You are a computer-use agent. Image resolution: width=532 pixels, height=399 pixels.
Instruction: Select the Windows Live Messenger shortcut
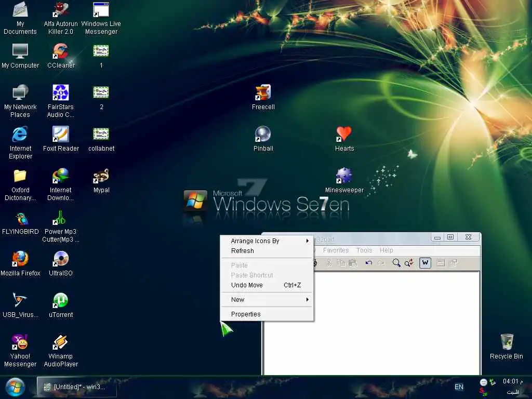(101, 18)
